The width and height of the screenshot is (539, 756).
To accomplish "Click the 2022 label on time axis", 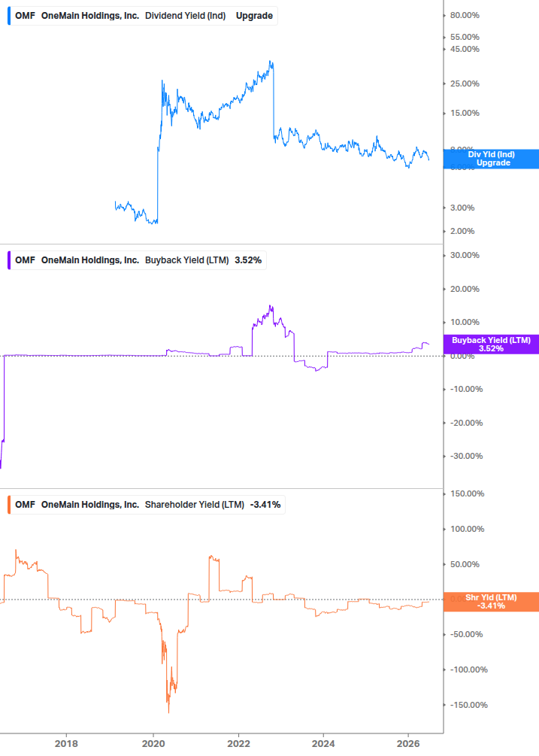I will (x=238, y=743).
